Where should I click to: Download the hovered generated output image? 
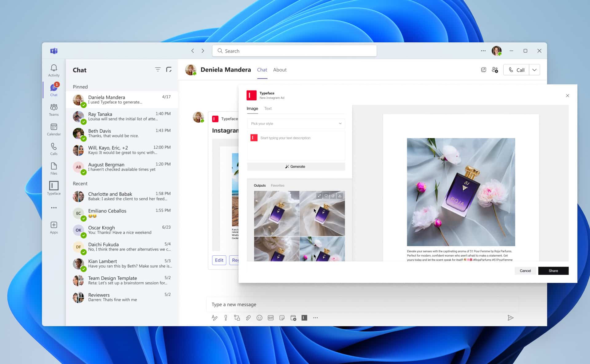[x=339, y=196]
